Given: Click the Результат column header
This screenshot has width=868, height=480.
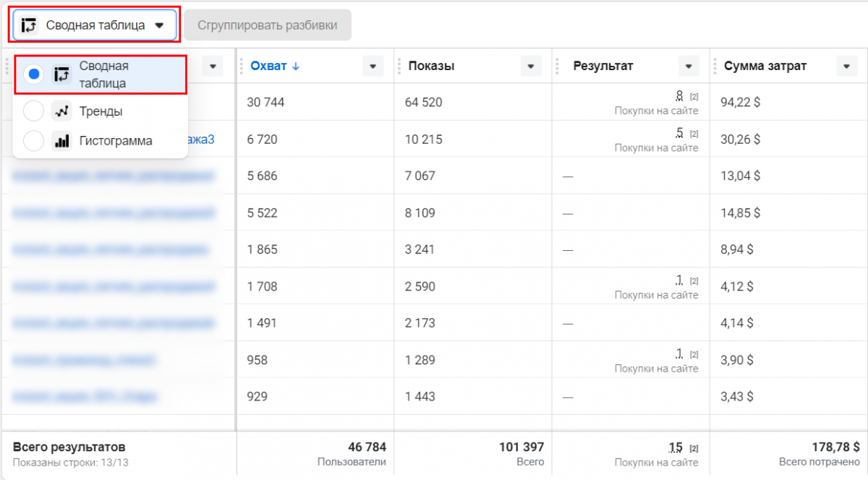Looking at the screenshot, I should pos(603,66).
